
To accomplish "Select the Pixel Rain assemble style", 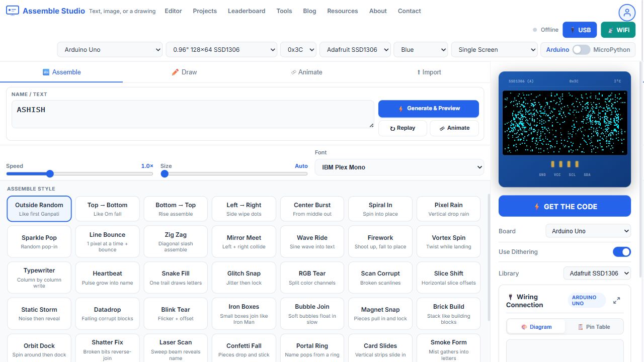I will [449, 209].
